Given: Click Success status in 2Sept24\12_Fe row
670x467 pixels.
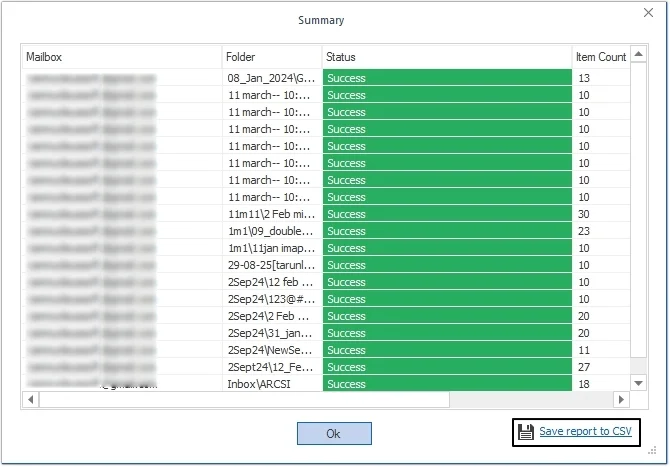Looking at the screenshot, I should [x=447, y=367].
